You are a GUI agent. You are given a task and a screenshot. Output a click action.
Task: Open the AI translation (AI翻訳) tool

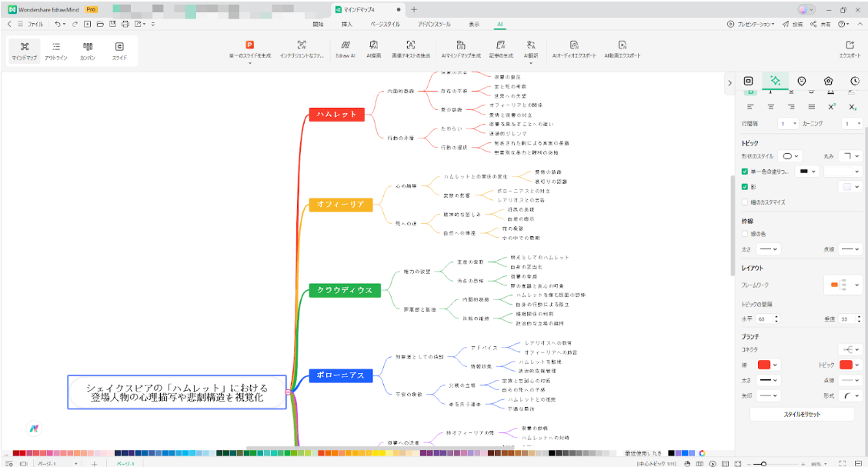(x=531, y=49)
